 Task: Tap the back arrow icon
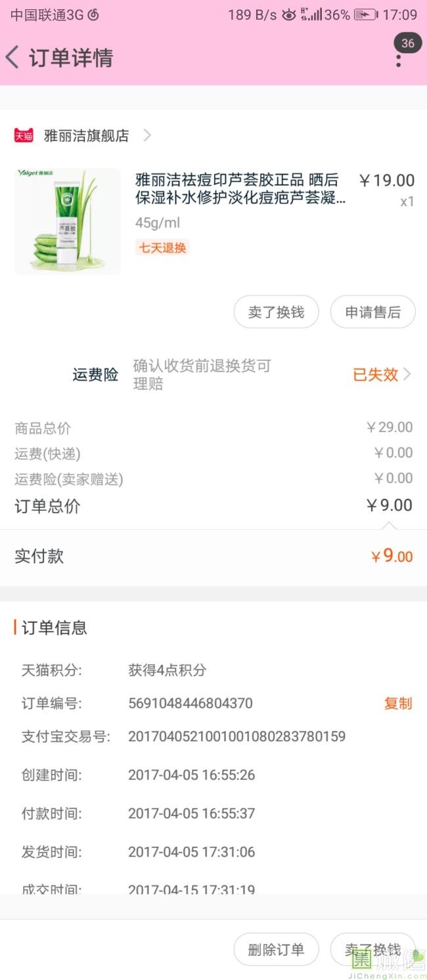(12, 58)
